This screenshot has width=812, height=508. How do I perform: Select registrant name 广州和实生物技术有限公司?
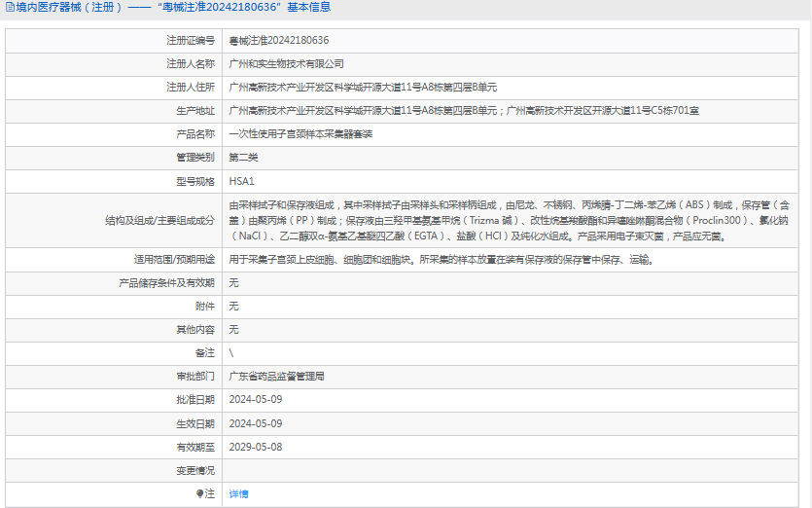coord(286,64)
